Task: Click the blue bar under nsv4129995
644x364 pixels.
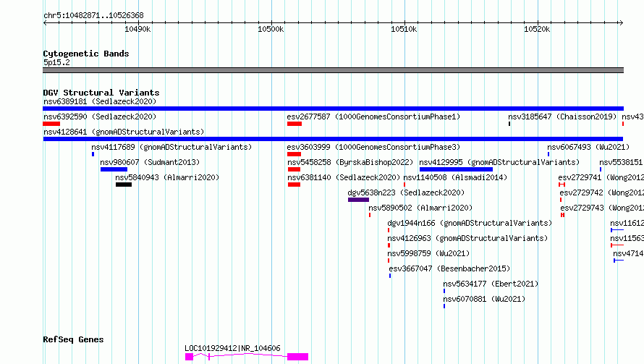Action: 456,169
